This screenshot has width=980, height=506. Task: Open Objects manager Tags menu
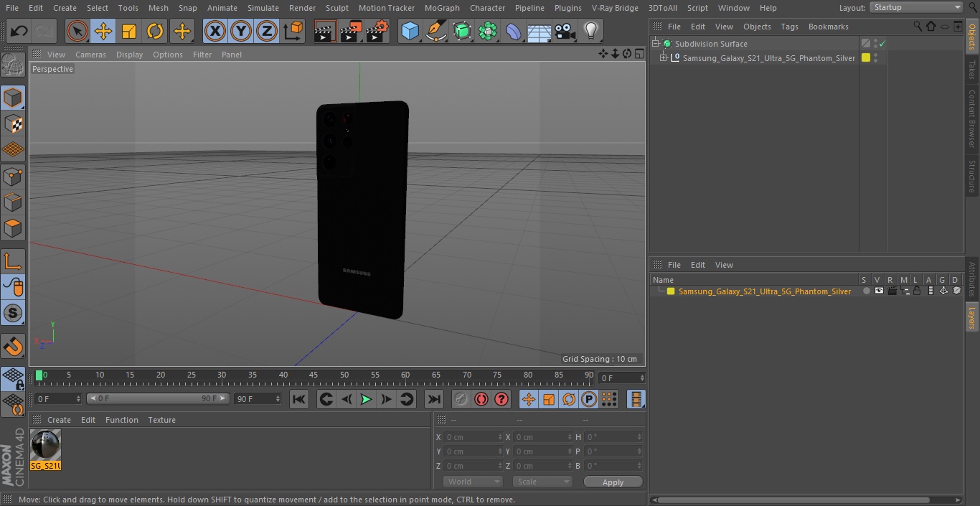[x=789, y=27]
